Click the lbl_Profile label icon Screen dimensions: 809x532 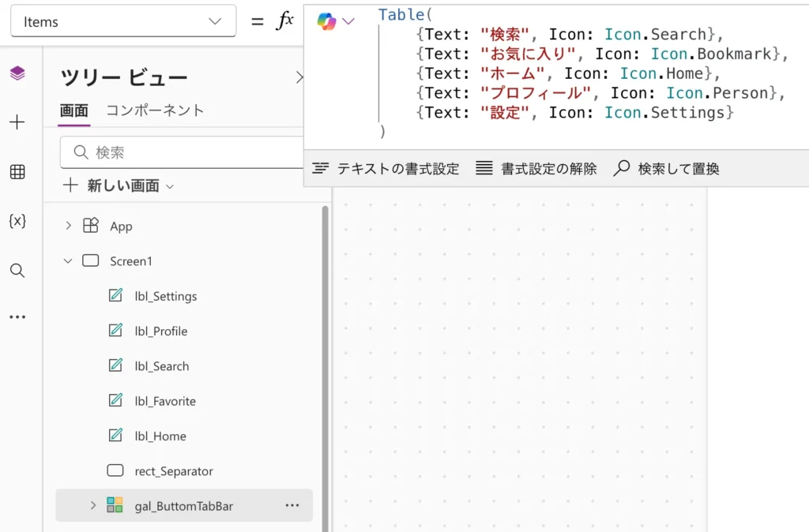(x=115, y=331)
